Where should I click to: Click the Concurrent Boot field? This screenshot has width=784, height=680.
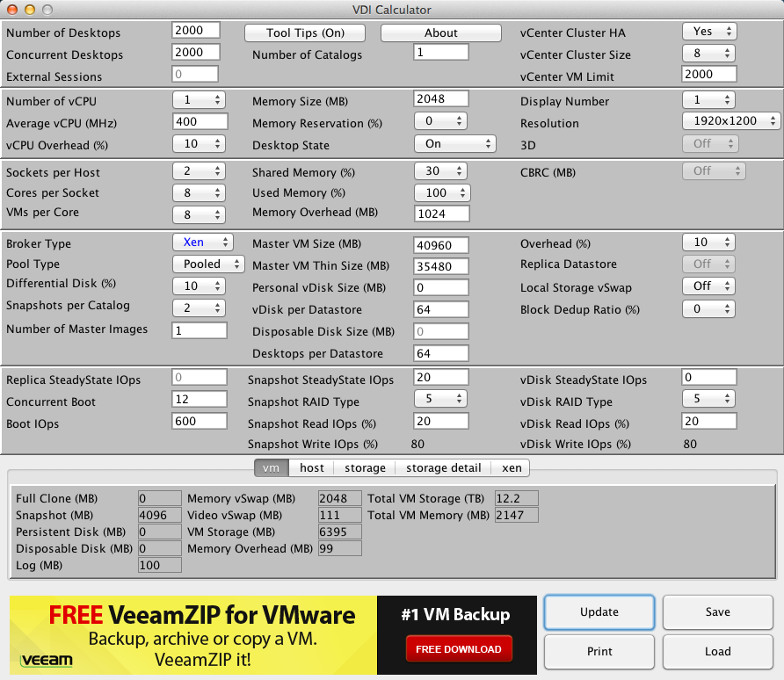tap(200, 399)
